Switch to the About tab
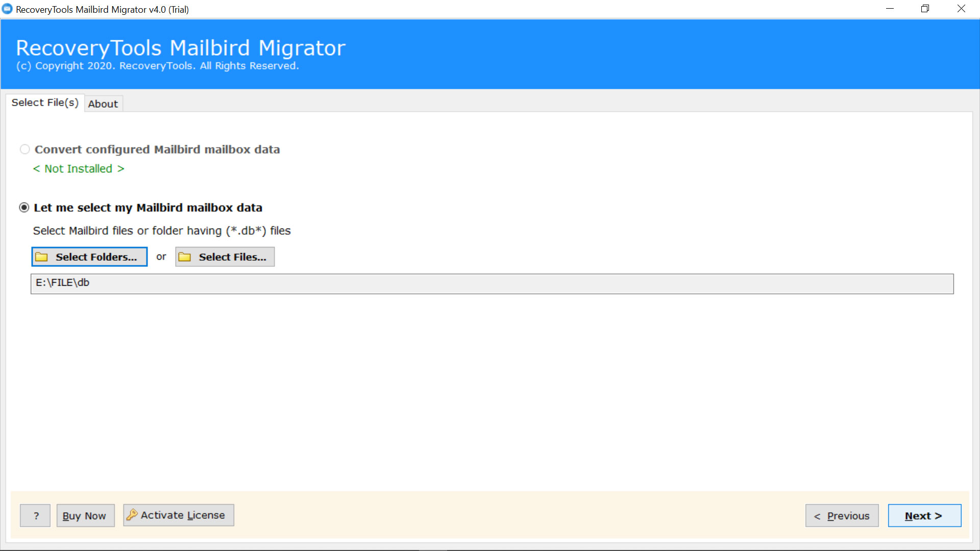Screen dimensions: 980x551 coord(103,104)
